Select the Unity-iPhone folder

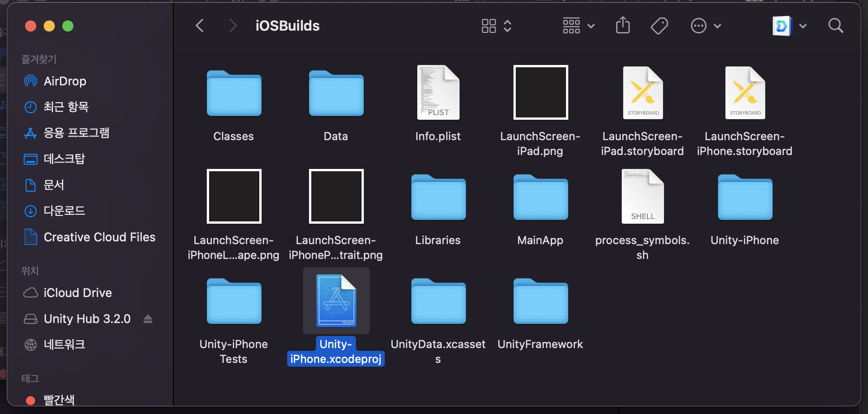(x=745, y=197)
